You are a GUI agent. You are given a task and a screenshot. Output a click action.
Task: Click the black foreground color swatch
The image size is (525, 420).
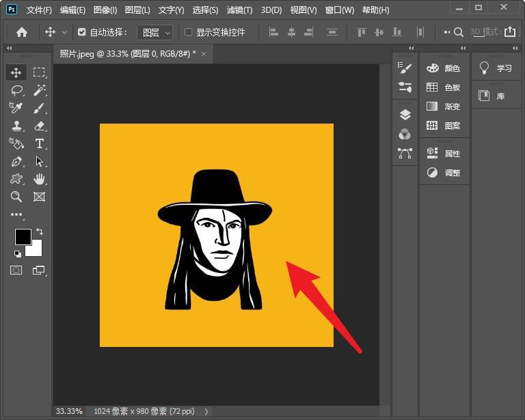tap(23, 236)
